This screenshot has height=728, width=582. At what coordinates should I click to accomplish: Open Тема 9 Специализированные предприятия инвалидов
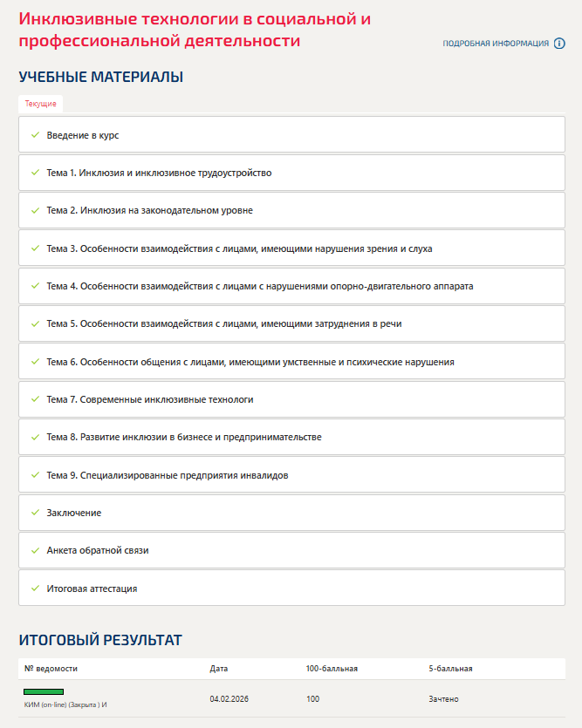click(168, 475)
